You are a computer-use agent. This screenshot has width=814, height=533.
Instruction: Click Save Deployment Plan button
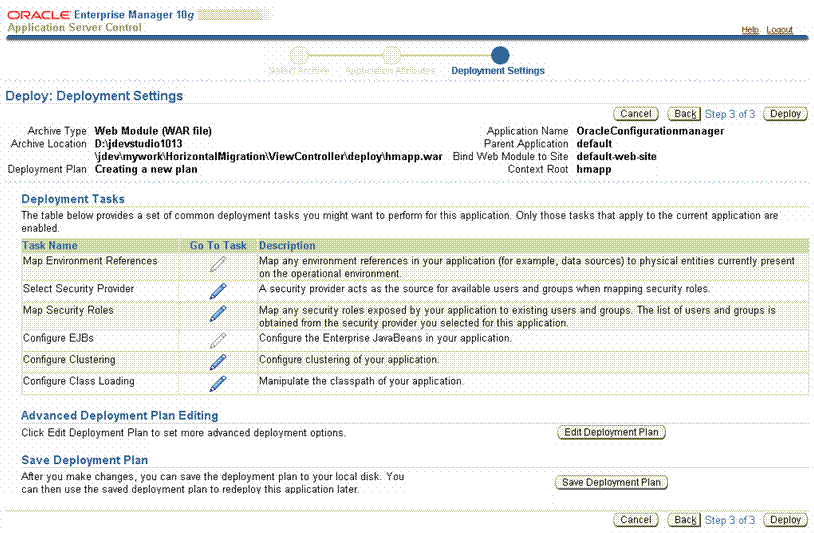(611, 482)
